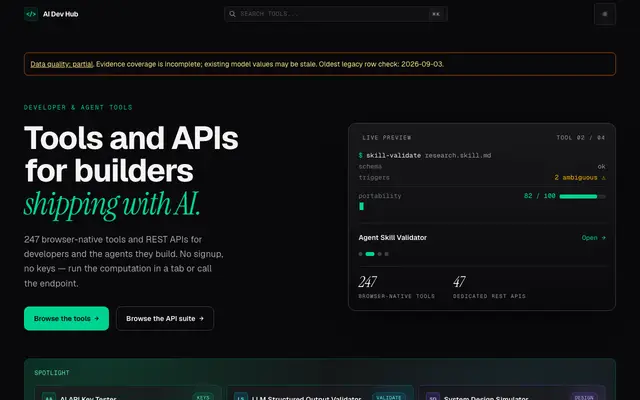Image resolution: width=640 pixels, height=400 pixels.
Task: Click the "schema" row label in preview
Action: [x=370, y=167]
